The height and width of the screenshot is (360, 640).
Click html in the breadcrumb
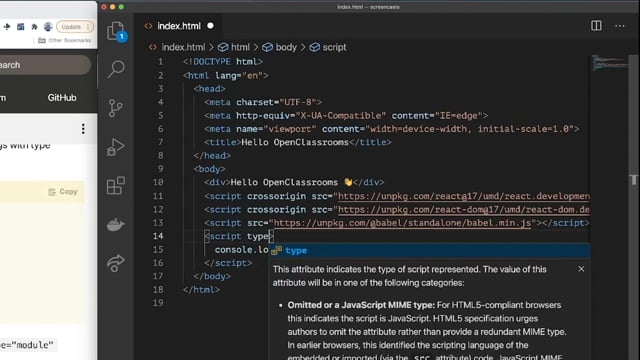240,47
